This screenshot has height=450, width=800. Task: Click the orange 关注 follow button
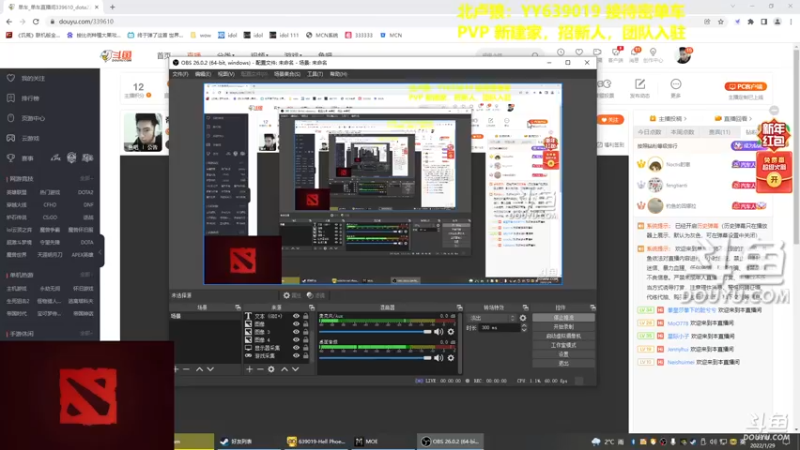pos(610,120)
